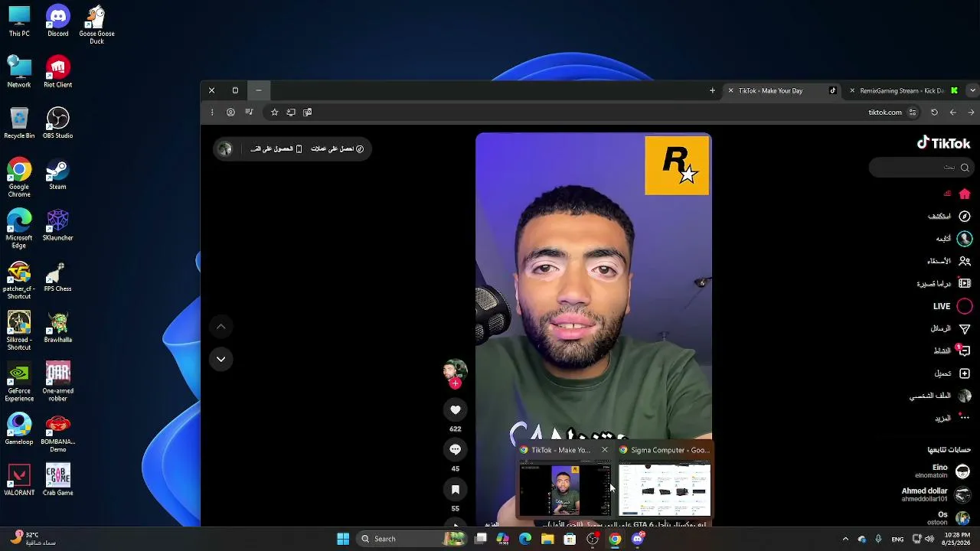Close the TikTok taskbar preview window
Image resolution: width=980 pixels, height=551 pixels.
pyautogui.click(x=605, y=450)
